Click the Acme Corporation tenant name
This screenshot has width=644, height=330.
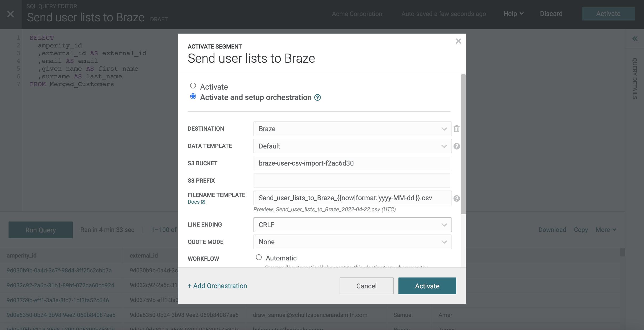click(x=357, y=14)
